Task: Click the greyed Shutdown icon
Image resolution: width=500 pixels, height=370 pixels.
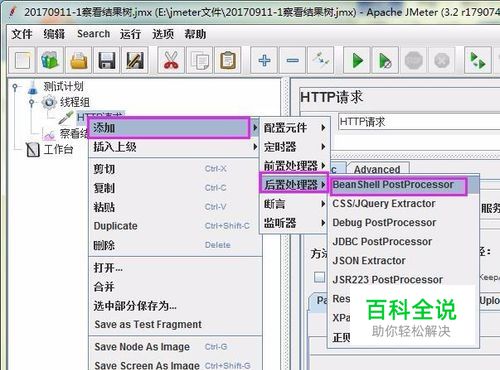Action: point(442,61)
